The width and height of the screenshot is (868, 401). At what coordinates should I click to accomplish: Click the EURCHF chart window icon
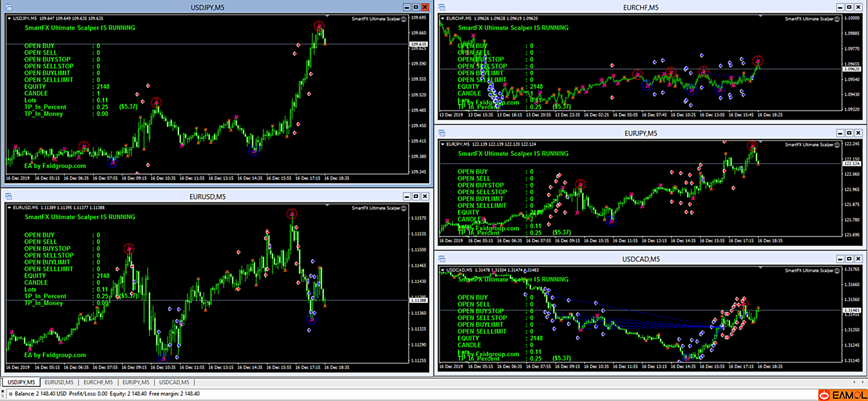pos(442,7)
